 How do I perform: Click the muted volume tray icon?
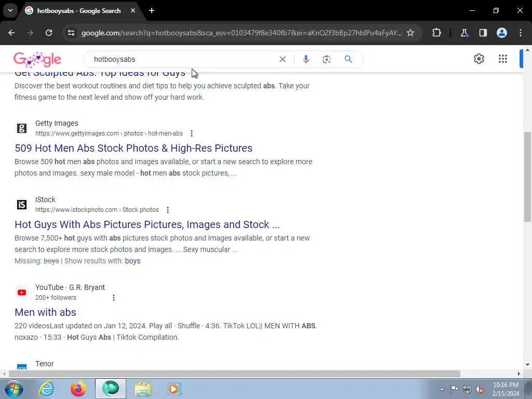(480, 389)
